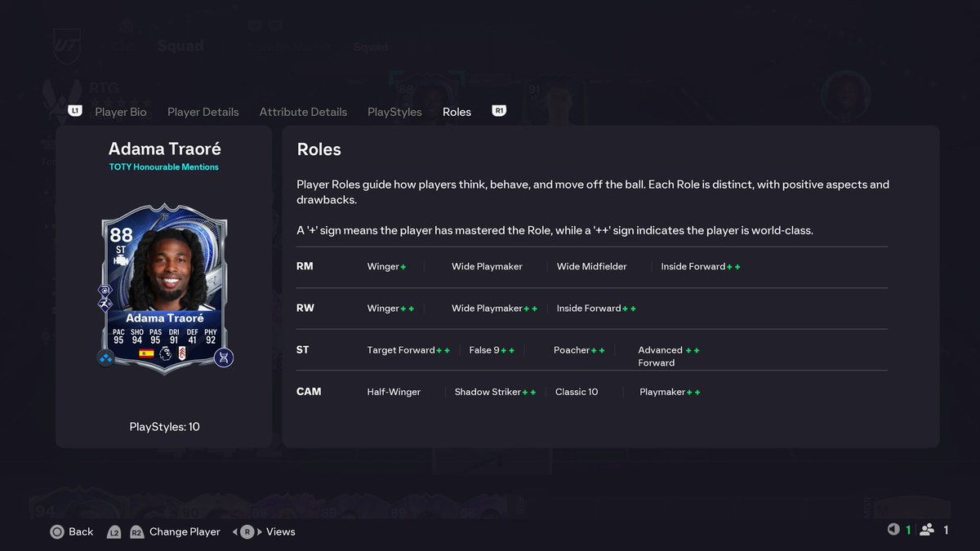Click the DNA evolution icon on card
The height and width of the screenshot is (551, 980).
tap(224, 358)
